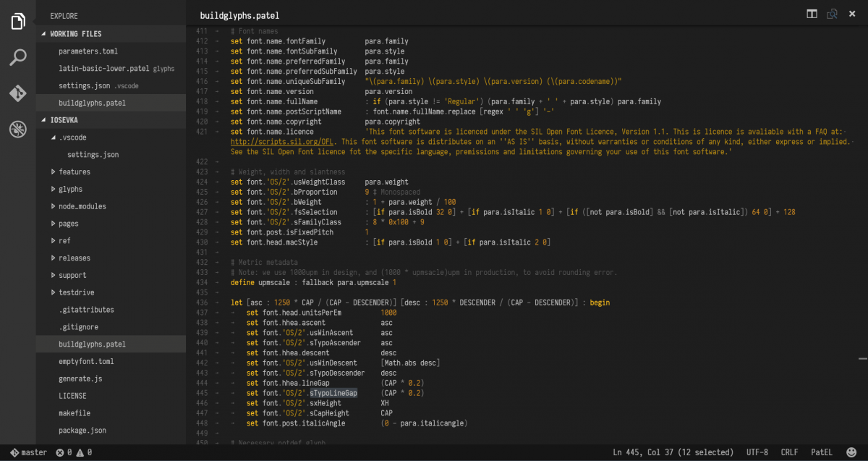The width and height of the screenshot is (868, 461).
Task: Show errors and warnings count
Action: coord(73,452)
